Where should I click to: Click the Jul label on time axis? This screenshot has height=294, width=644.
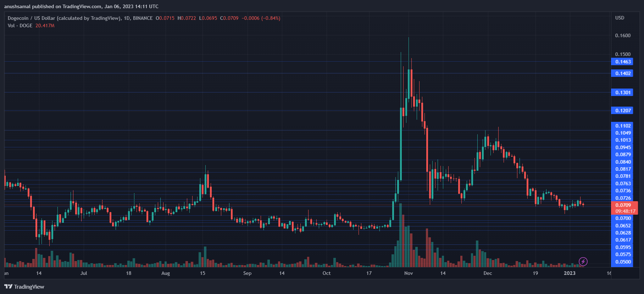tap(84, 273)
